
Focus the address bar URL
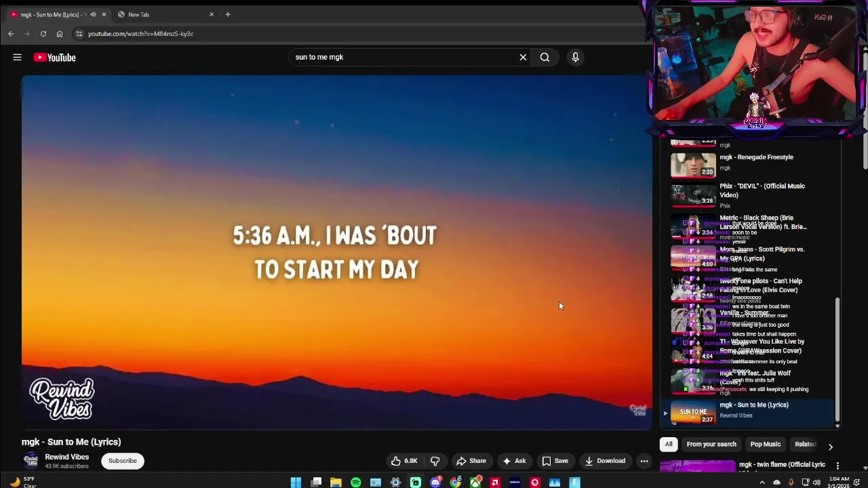140,34
